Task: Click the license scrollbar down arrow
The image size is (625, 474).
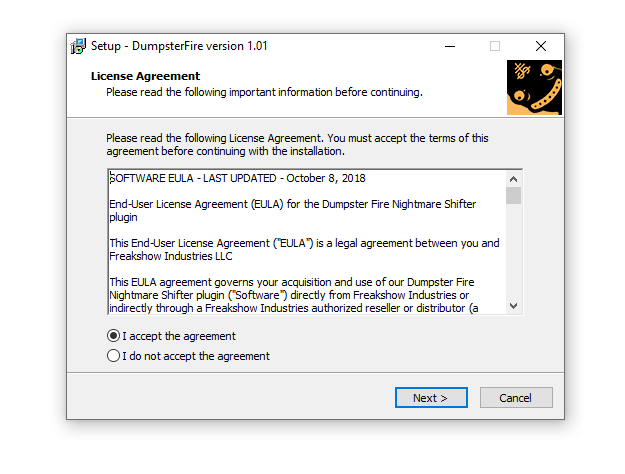Action: pyautogui.click(x=513, y=306)
